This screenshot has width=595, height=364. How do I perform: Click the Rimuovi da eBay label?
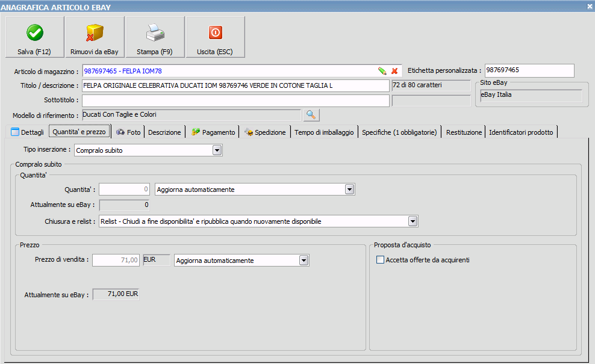pyautogui.click(x=95, y=52)
